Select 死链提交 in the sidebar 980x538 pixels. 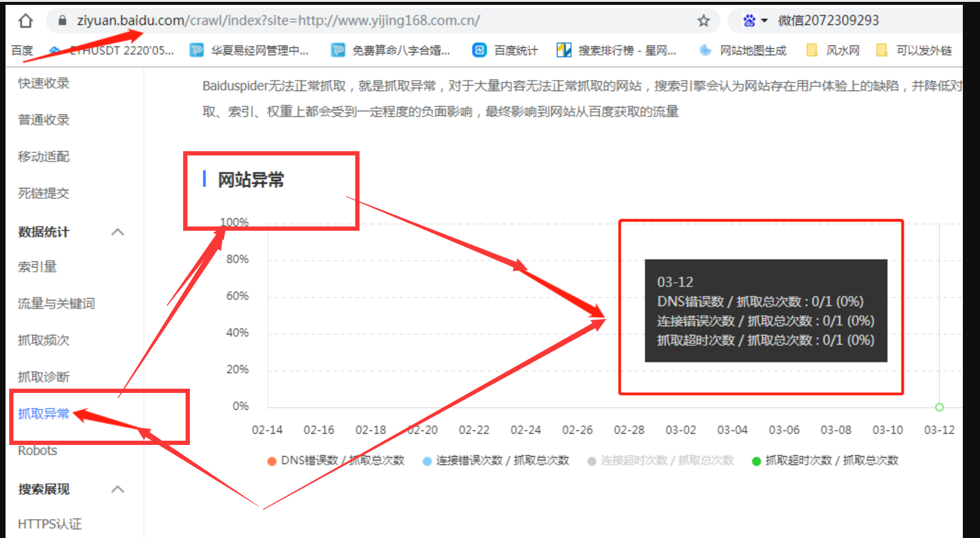pos(43,193)
